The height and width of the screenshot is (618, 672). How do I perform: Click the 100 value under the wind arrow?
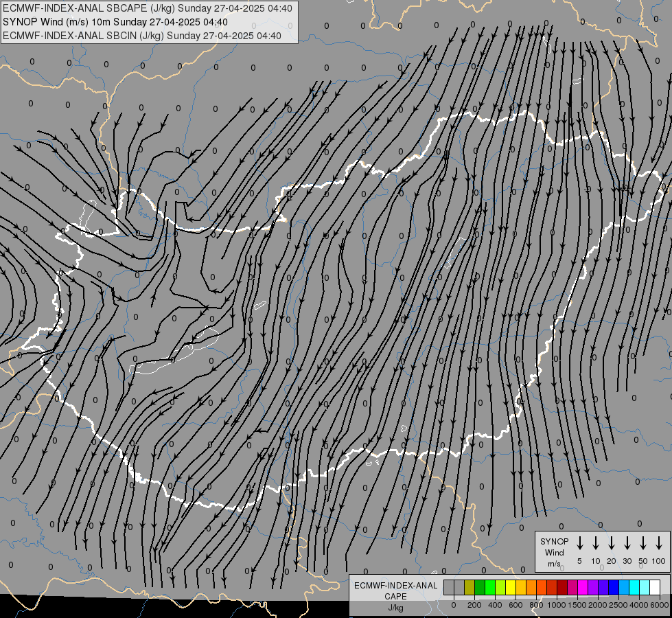click(659, 561)
